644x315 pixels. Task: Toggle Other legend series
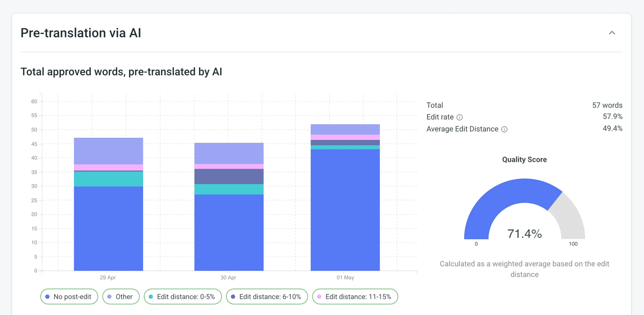[121, 296]
